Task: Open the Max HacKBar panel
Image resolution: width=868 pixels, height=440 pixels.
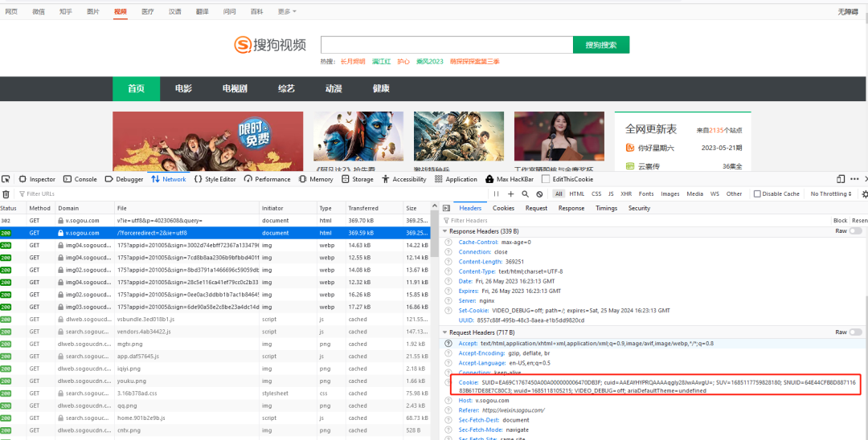Action: [510, 179]
